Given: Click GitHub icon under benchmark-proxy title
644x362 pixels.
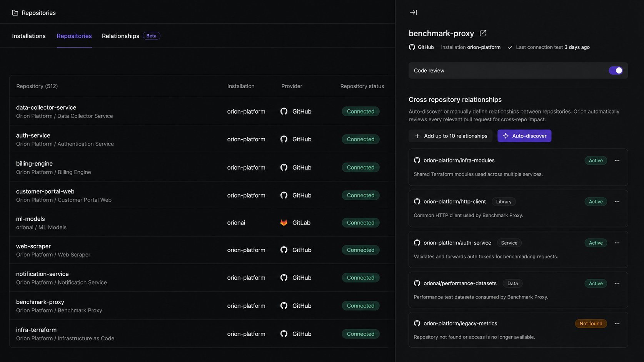Looking at the screenshot, I should 412,47.
